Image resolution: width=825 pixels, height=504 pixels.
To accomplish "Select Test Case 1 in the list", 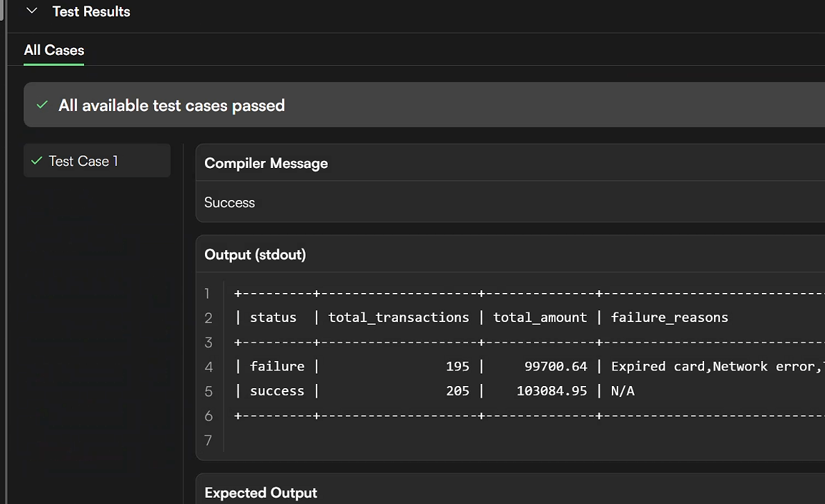I will click(x=83, y=161).
